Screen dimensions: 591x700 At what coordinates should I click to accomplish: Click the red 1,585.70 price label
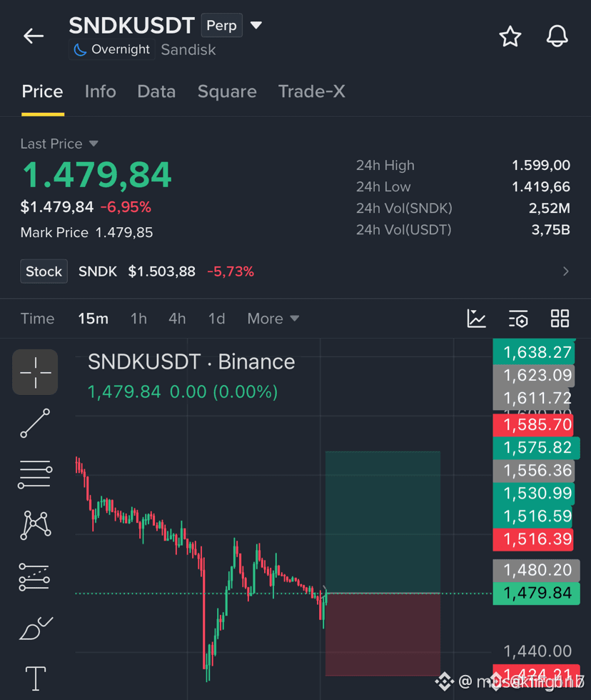(533, 424)
